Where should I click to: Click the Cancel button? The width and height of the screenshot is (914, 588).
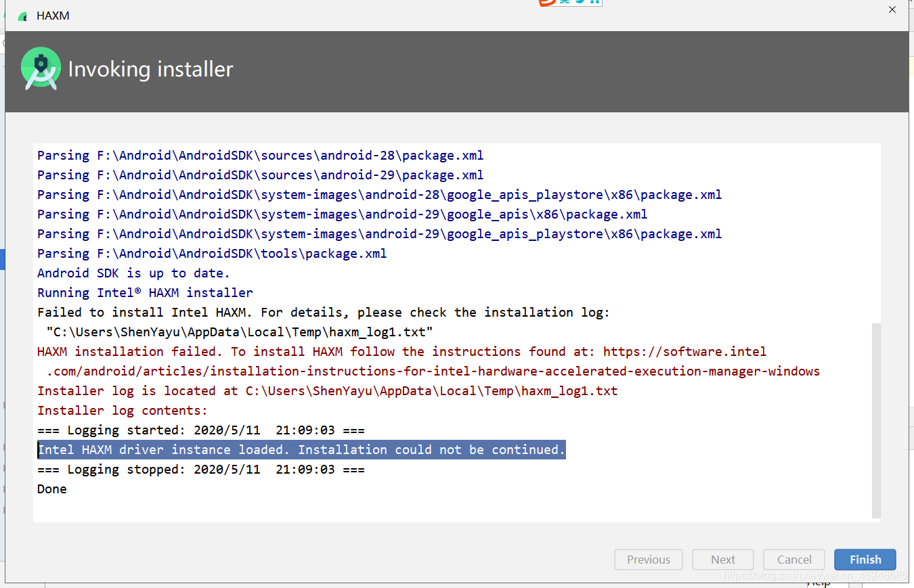click(793, 560)
